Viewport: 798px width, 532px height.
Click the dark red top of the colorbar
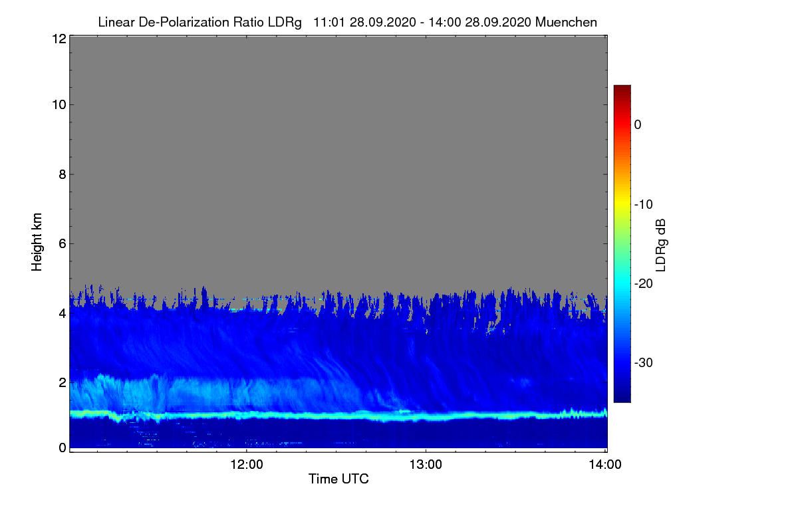coord(622,90)
